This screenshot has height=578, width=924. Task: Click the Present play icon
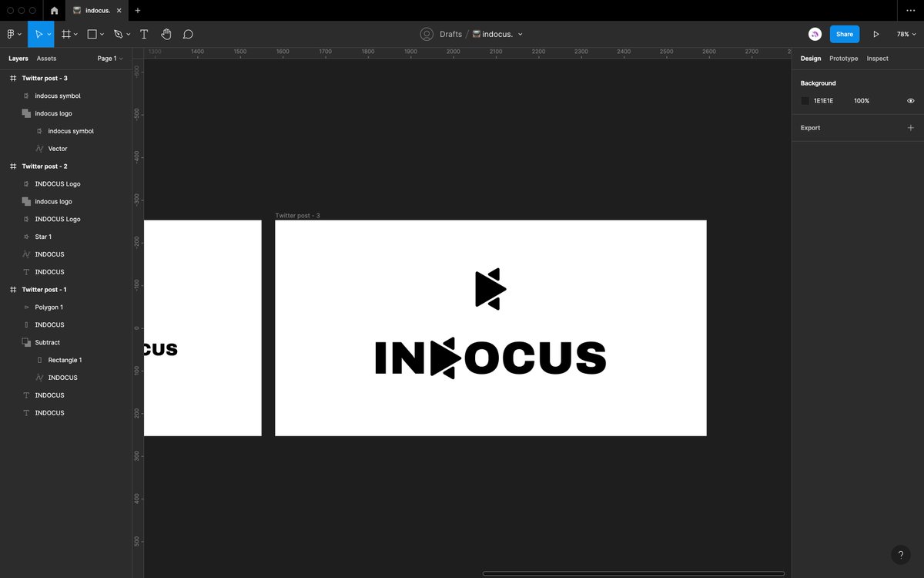coord(875,34)
